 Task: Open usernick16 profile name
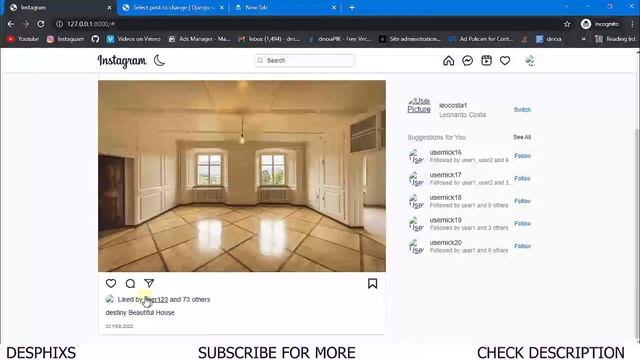[x=445, y=152]
